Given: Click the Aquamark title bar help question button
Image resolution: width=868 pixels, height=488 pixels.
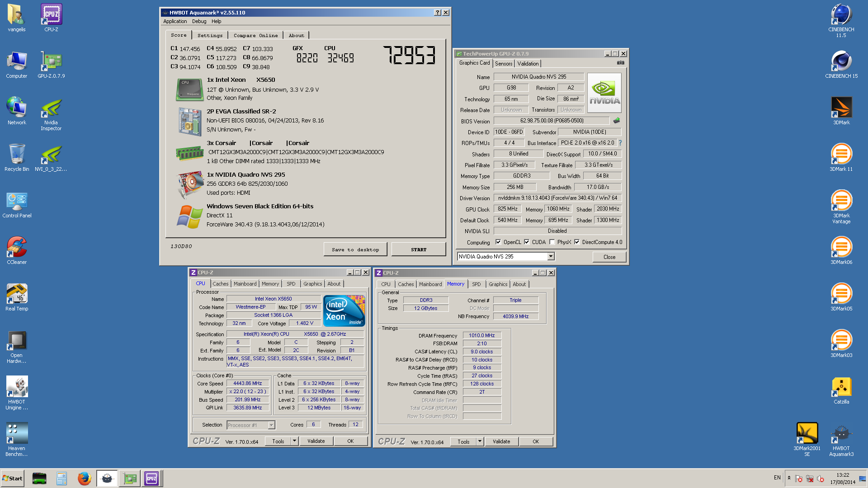Looking at the screenshot, I should click(x=437, y=13).
